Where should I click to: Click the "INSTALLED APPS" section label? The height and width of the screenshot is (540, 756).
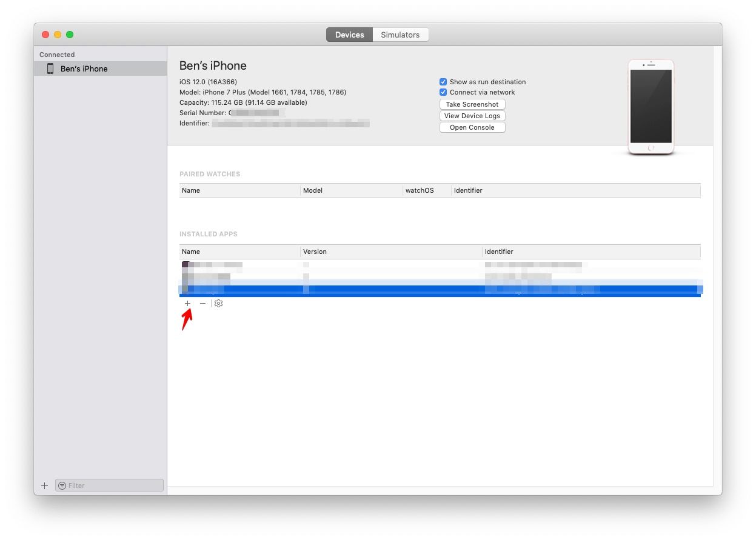(x=209, y=234)
